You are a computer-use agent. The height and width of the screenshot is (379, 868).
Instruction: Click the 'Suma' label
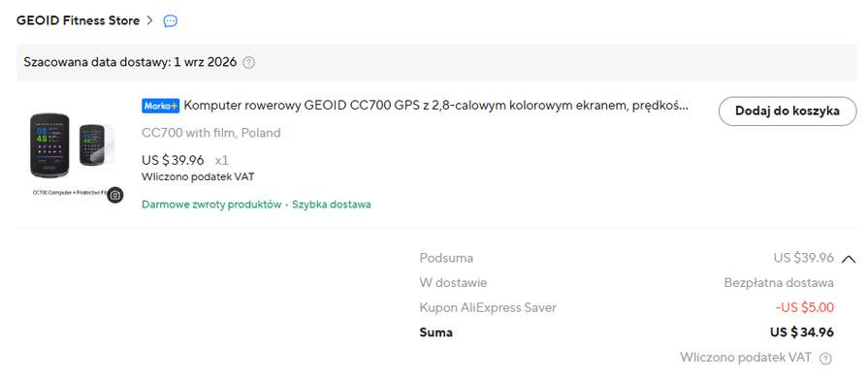pyautogui.click(x=435, y=332)
